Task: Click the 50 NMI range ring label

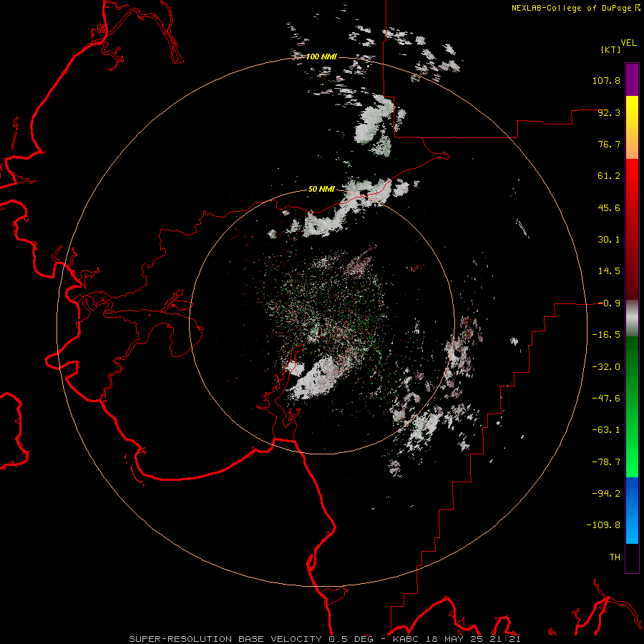Action: click(x=321, y=190)
